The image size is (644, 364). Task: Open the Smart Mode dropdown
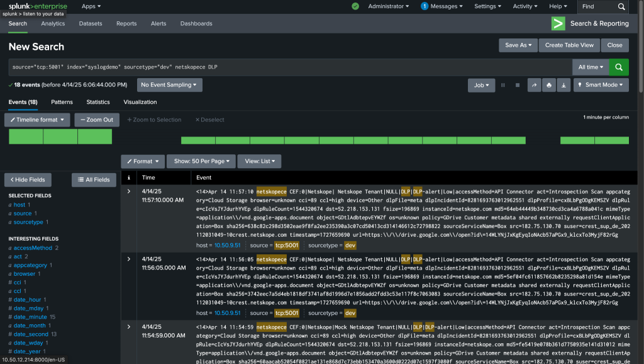(601, 85)
